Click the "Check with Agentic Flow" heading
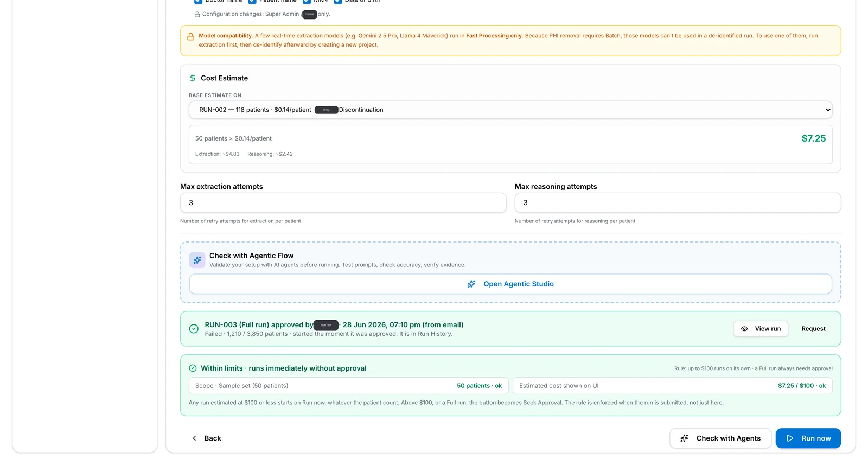Image resolution: width=868 pixels, height=465 pixels. coord(251,256)
